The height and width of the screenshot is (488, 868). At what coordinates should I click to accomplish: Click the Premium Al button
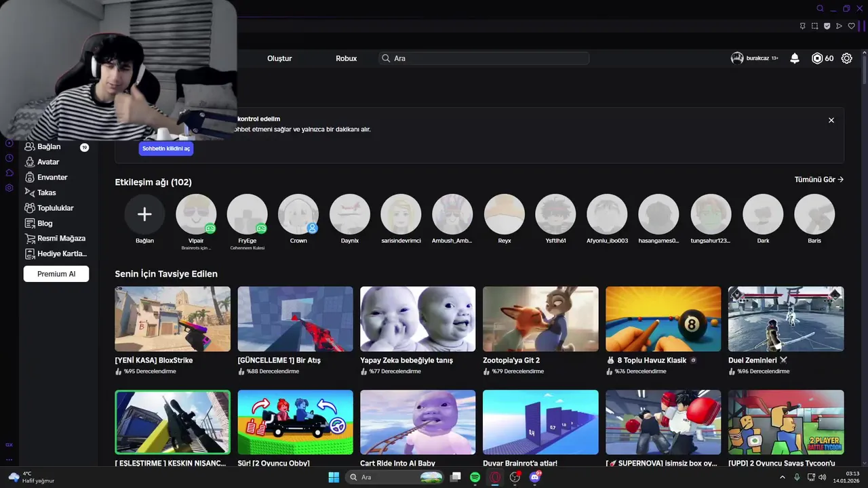[56, 274]
